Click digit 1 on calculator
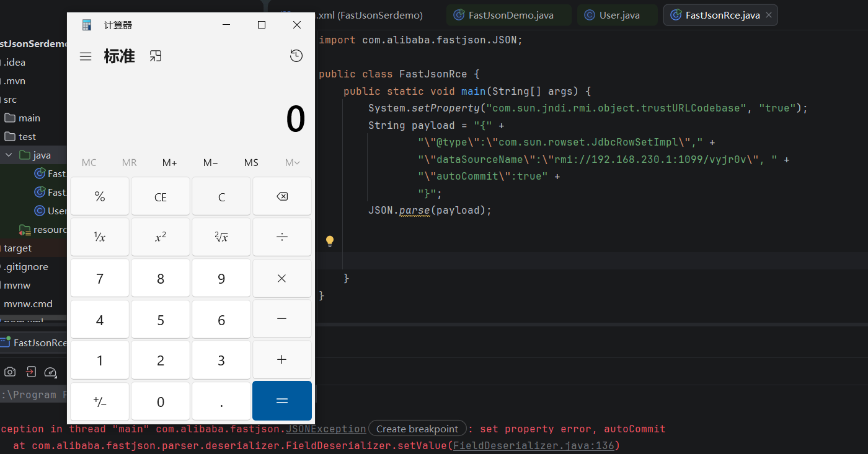Image resolution: width=868 pixels, height=454 pixels. click(100, 360)
